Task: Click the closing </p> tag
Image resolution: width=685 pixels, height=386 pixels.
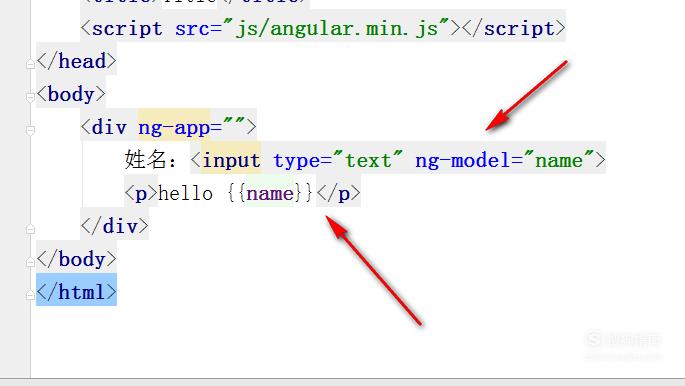Action: [x=339, y=193]
